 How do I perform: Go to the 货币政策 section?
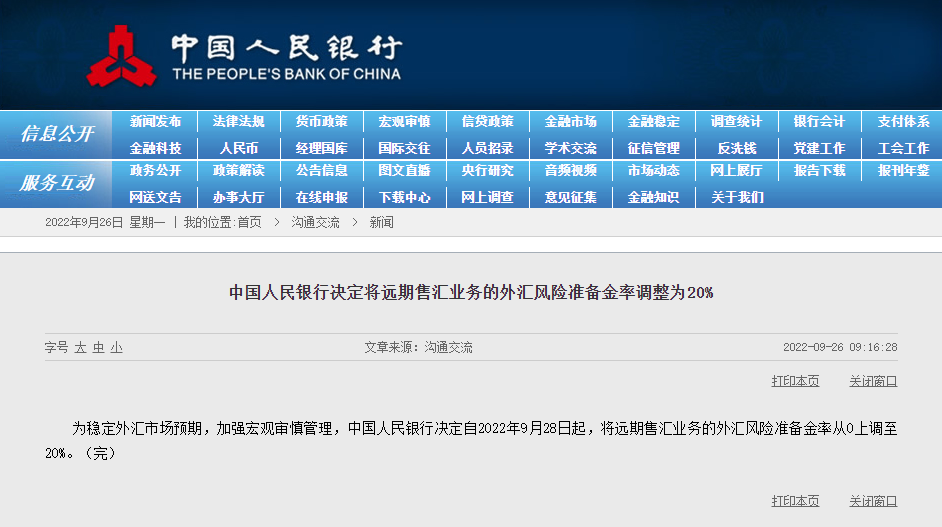[321, 122]
